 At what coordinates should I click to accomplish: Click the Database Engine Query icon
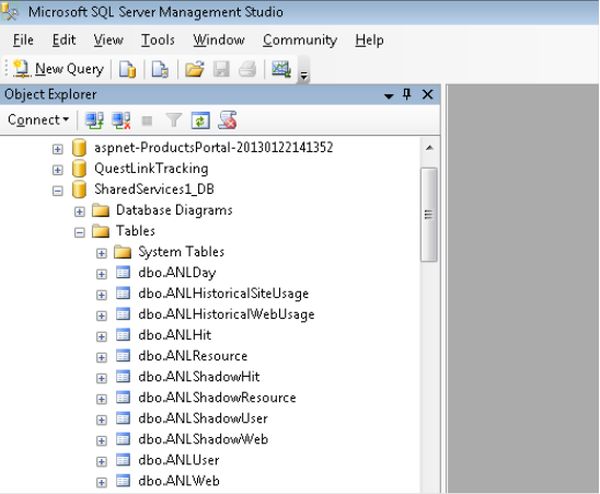click(x=127, y=69)
